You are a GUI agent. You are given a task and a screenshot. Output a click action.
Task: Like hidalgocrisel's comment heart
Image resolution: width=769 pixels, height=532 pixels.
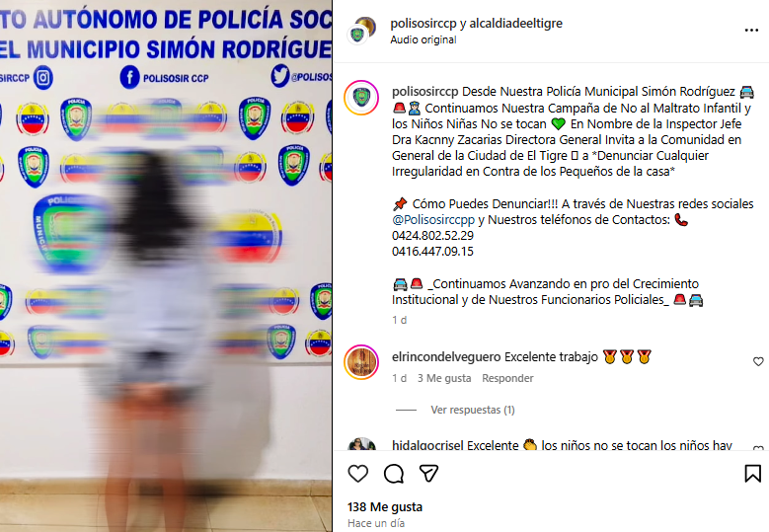coord(758,448)
